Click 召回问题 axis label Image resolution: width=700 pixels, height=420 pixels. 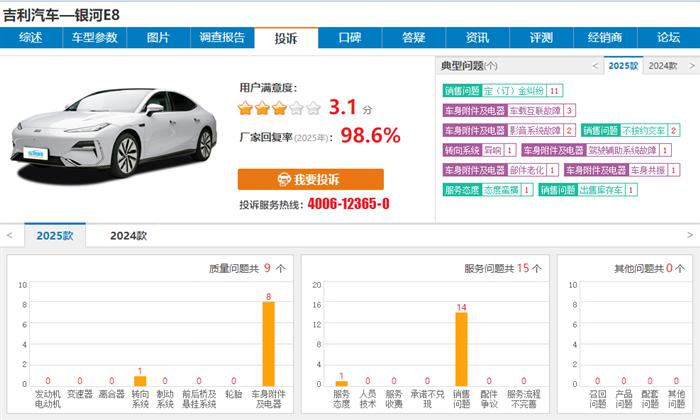tap(597, 399)
